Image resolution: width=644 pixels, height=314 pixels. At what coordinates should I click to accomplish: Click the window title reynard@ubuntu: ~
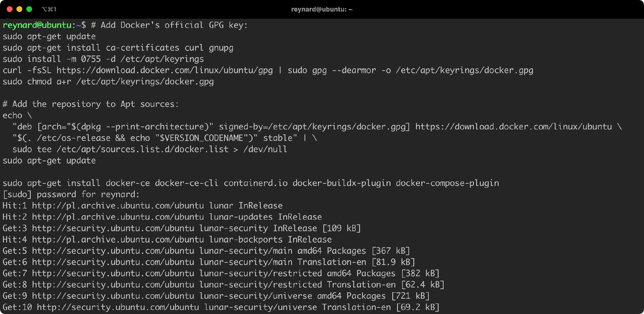tap(322, 9)
